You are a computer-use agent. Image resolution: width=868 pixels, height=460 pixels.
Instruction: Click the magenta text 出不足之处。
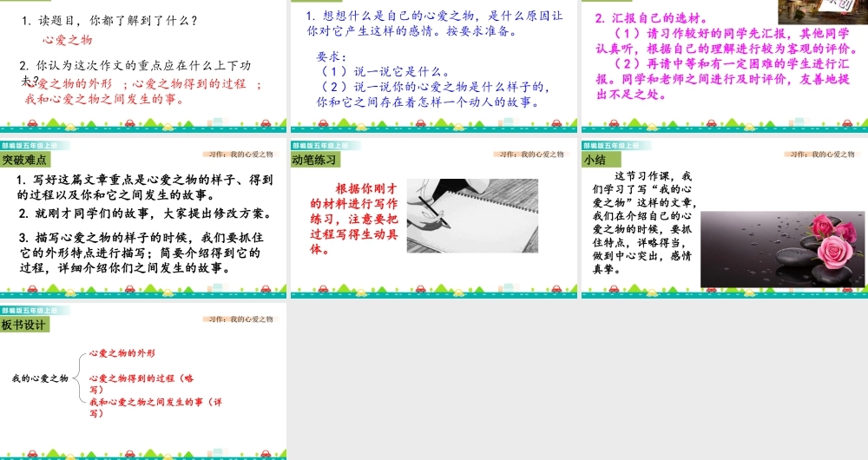pyautogui.click(x=632, y=95)
